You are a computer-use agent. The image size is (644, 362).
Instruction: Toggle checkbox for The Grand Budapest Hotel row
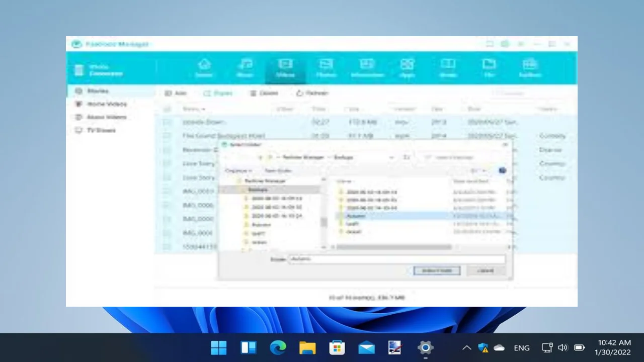click(167, 136)
